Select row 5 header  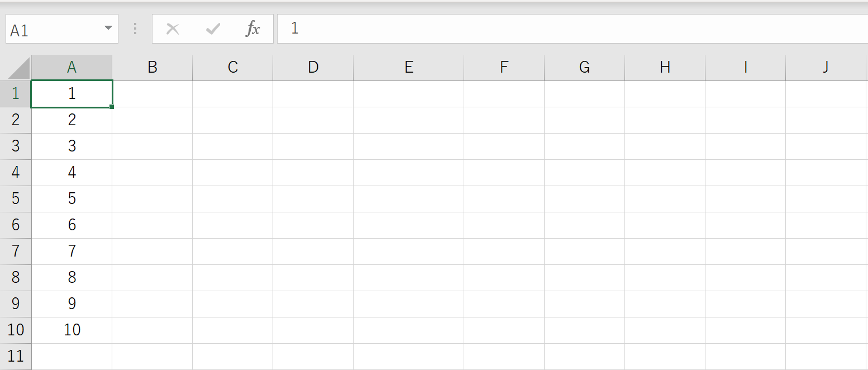point(16,199)
